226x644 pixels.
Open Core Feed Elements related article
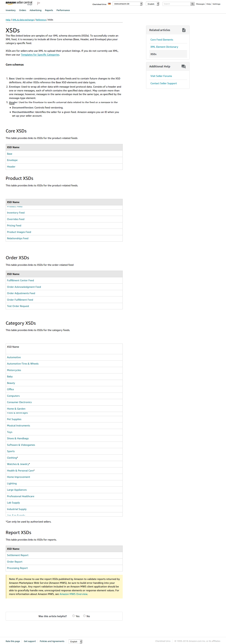[x=162, y=40]
